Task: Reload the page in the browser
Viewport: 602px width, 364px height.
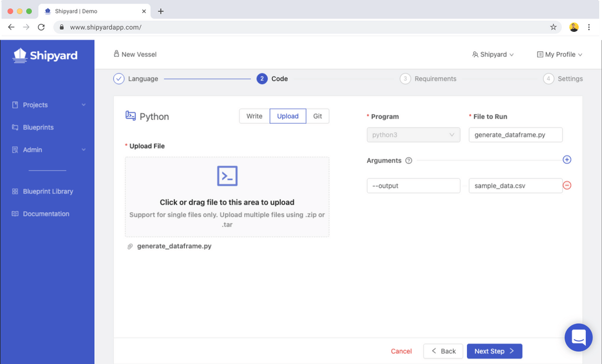Action: tap(41, 27)
